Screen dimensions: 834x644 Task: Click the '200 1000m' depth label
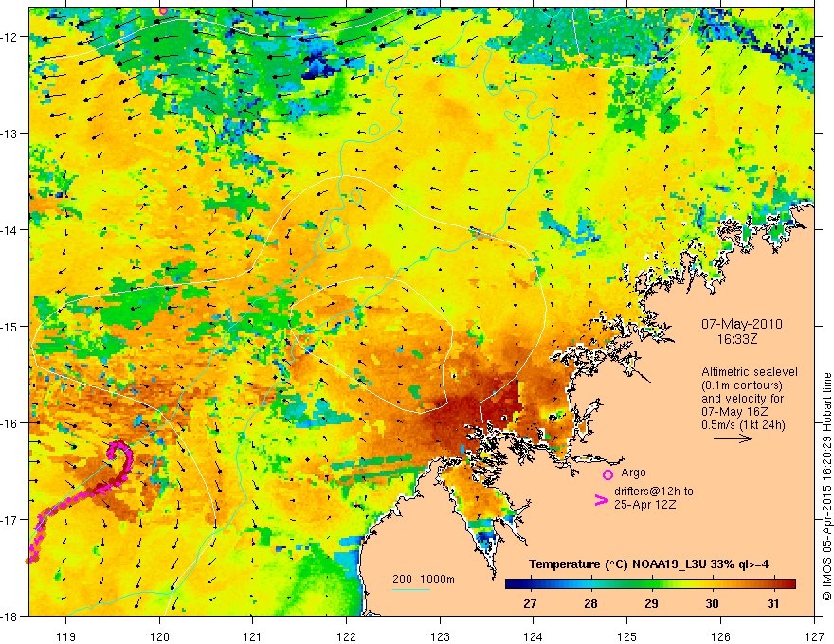tap(424, 580)
